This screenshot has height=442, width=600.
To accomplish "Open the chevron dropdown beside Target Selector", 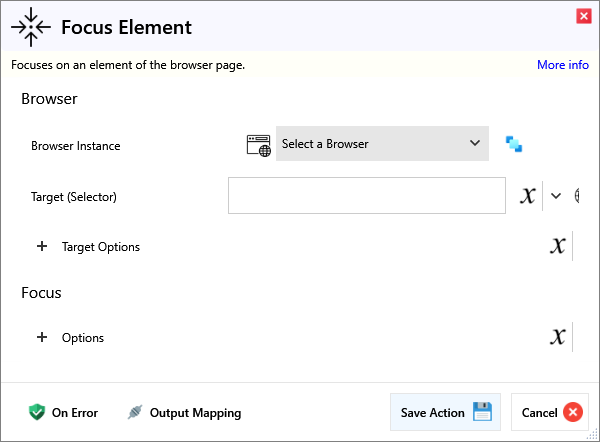I will coord(556,196).
